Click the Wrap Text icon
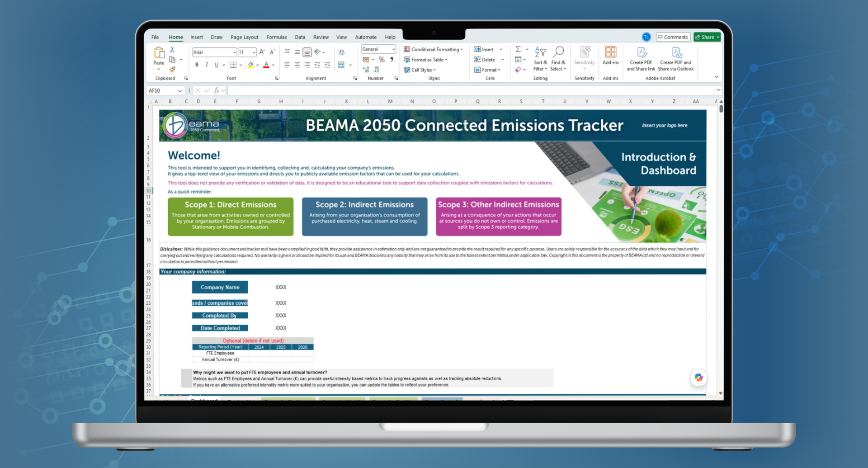The width and height of the screenshot is (868, 468). (x=342, y=52)
